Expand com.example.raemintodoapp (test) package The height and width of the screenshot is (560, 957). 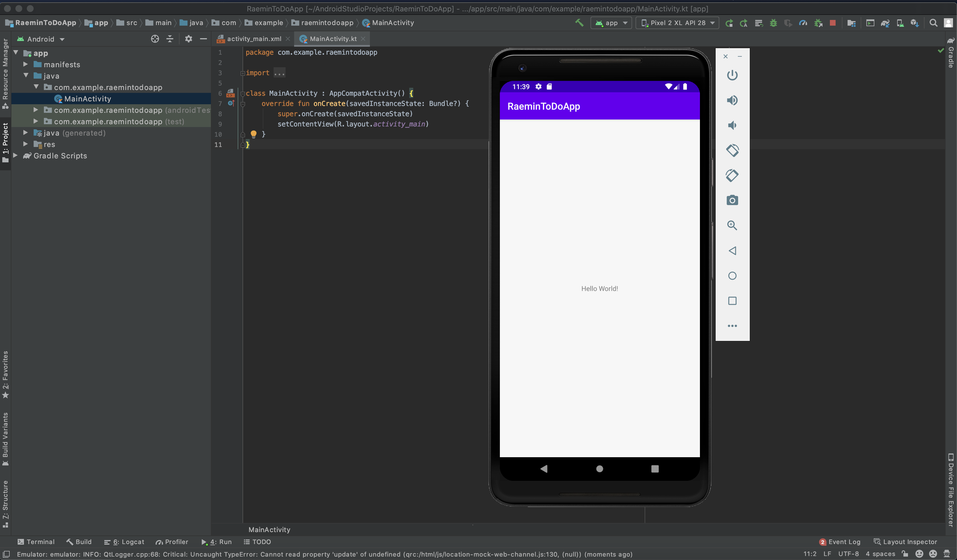[x=36, y=121]
